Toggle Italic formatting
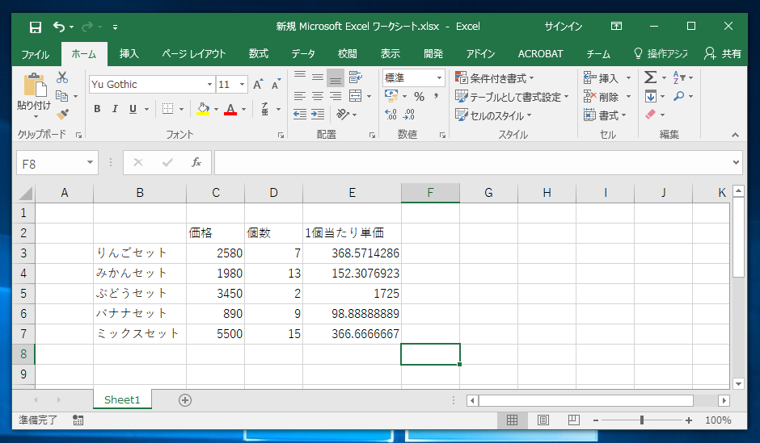Image resolution: width=760 pixels, height=443 pixels. coord(115,109)
